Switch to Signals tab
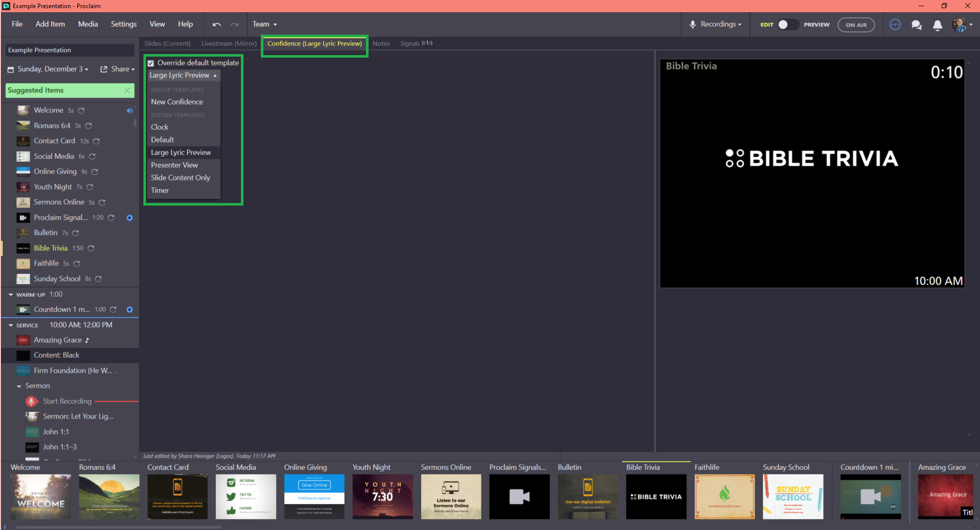This screenshot has width=980, height=530. 416,44
